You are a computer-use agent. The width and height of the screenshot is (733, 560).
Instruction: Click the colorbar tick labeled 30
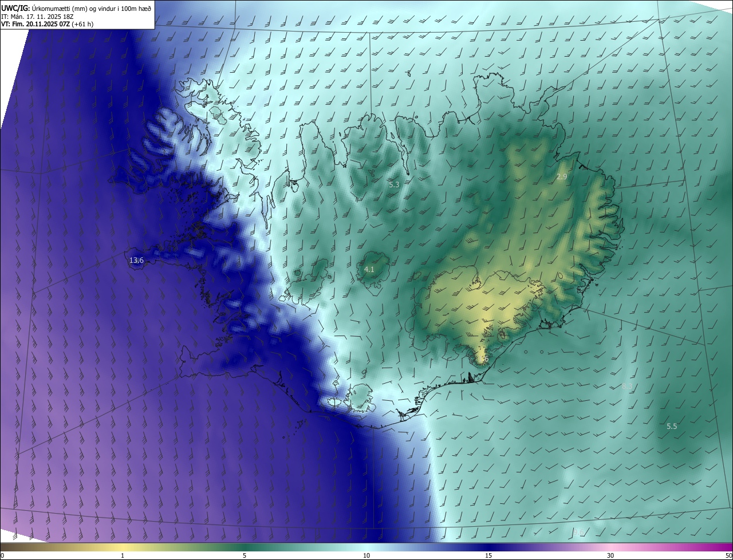coord(610,555)
